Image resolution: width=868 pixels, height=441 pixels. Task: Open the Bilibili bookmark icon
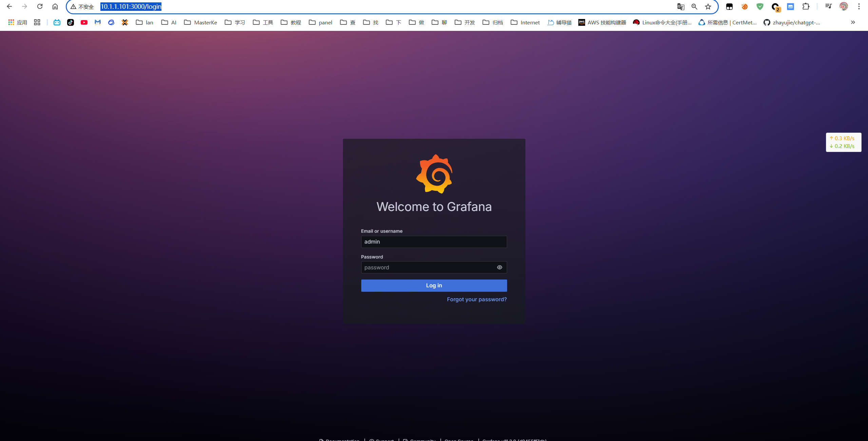point(57,22)
